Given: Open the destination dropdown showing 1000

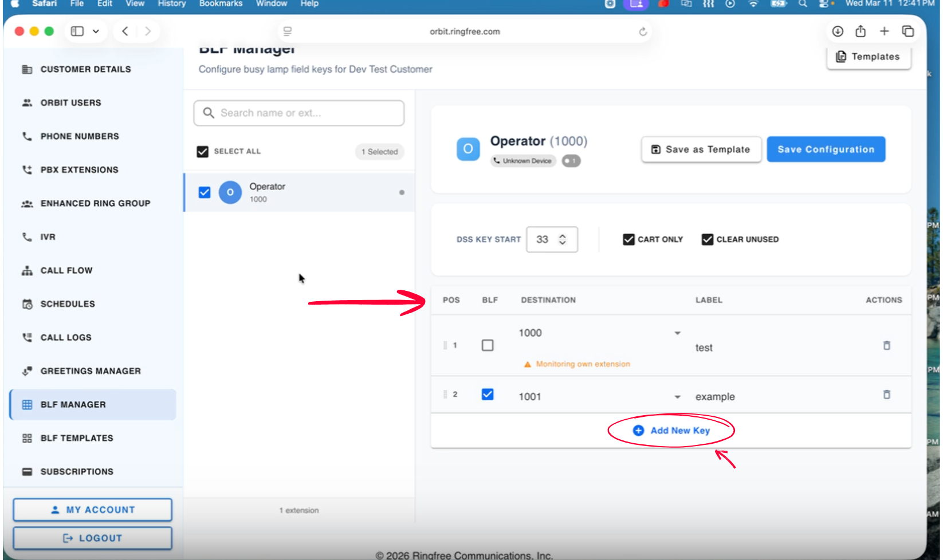Looking at the screenshot, I should pyautogui.click(x=677, y=333).
